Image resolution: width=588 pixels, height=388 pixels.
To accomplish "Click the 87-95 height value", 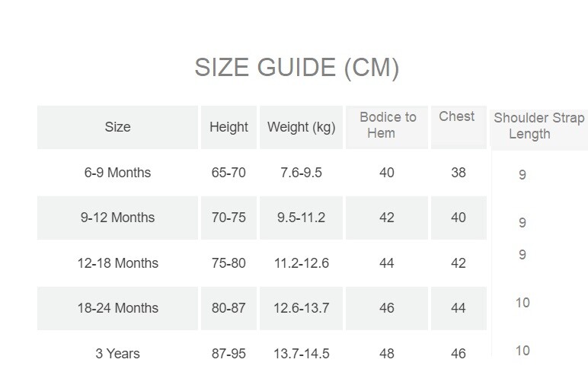I will coord(228,354).
